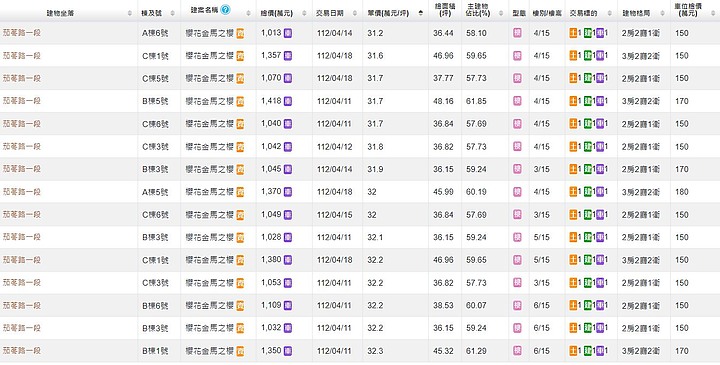Click the orange project icon in the 1,070 row
This screenshot has height=365, width=720.
(240, 79)
